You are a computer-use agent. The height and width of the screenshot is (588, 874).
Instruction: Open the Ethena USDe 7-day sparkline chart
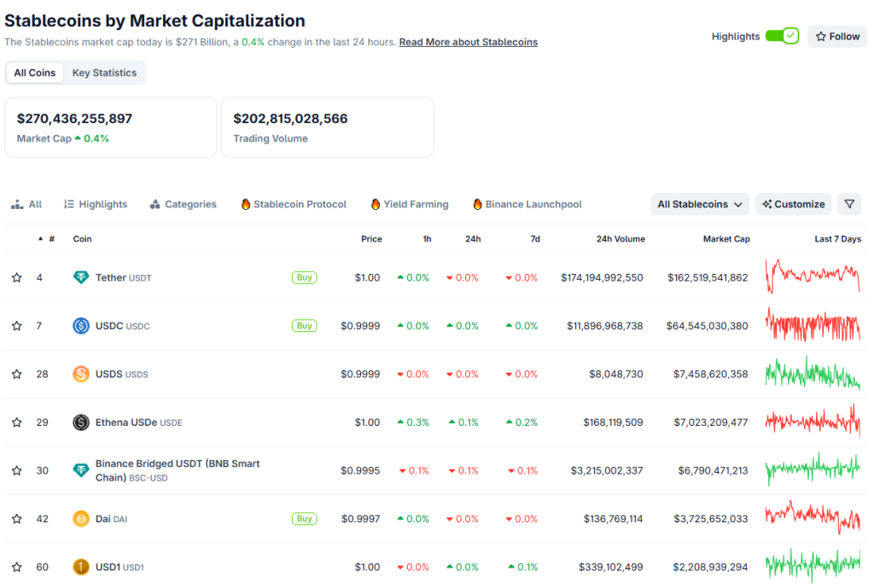click(x=813, y=421)
